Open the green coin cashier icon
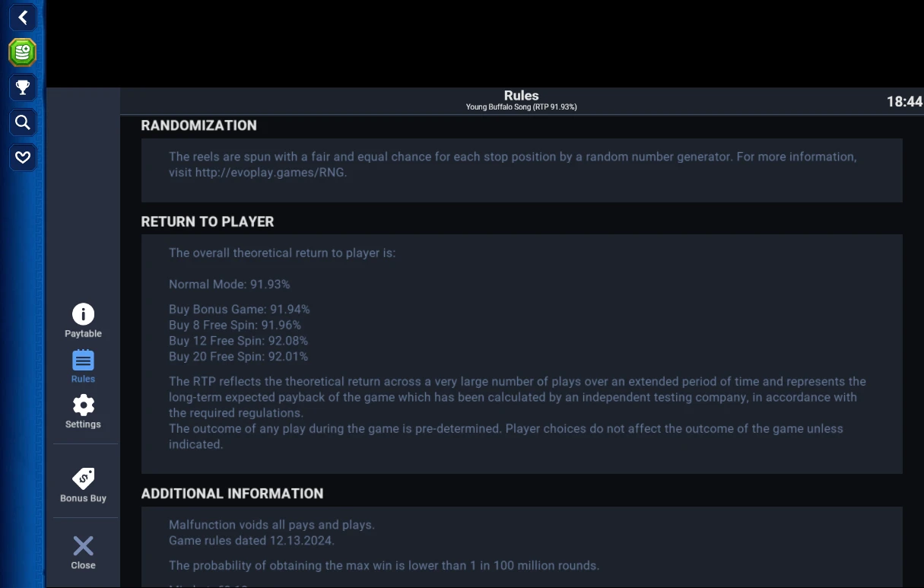Image resolution: width=924 pixels, height=588 pixels. [x=23, y=52]
